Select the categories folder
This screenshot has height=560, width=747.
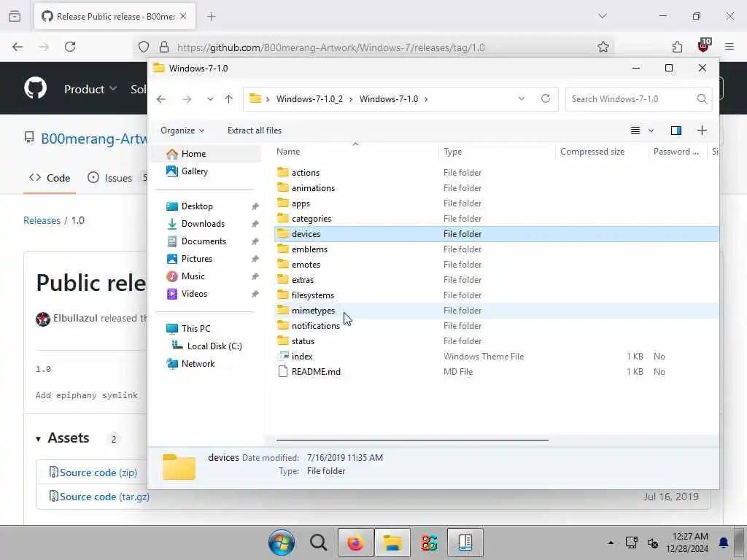311,219
